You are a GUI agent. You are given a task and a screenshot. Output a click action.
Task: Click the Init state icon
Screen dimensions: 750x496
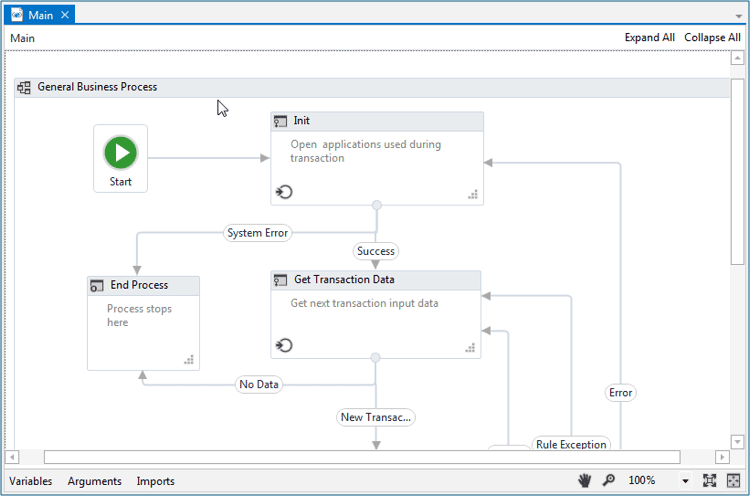[x=280, y=121]
